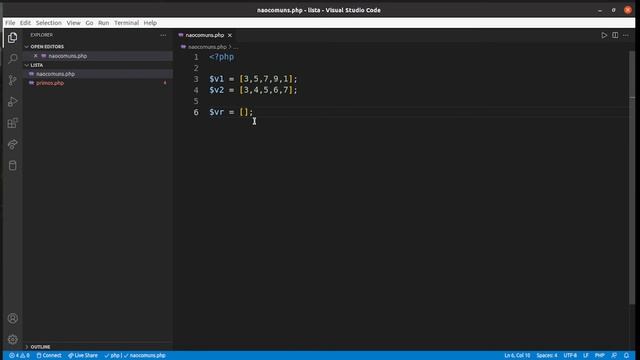640x360 pixels.
Task: Collapse the Open Editors section
Action: (x=47, y=47)
